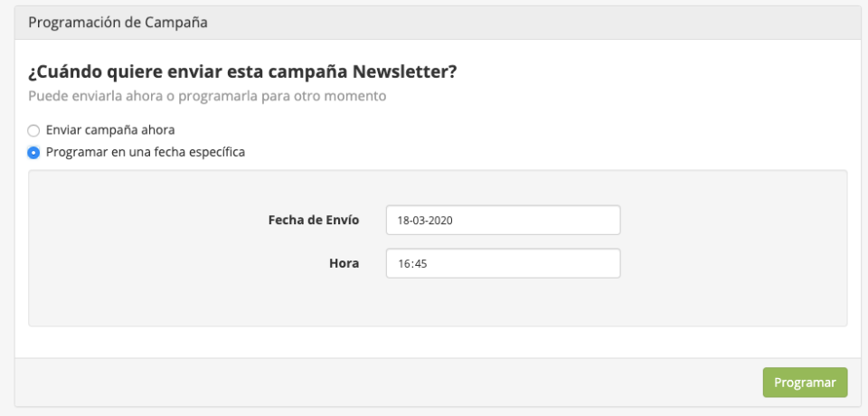This screenshot has width=868, height=416.
Task: Focus the Fecha de Envío date field
Action: point(503,220)
